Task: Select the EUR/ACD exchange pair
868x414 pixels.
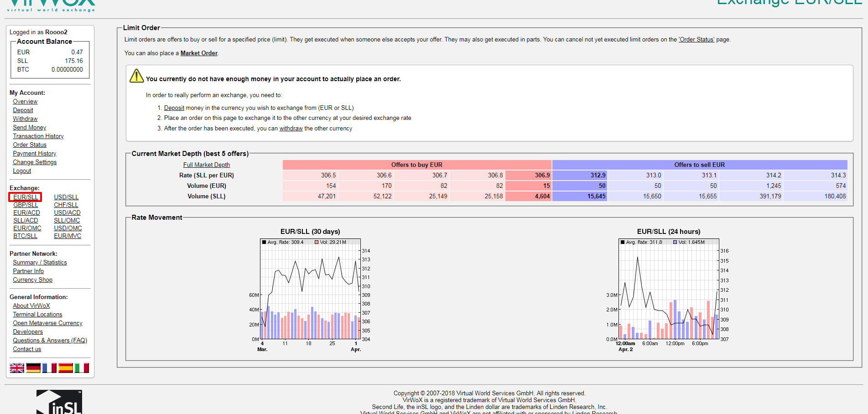Action: pos(26,212)
